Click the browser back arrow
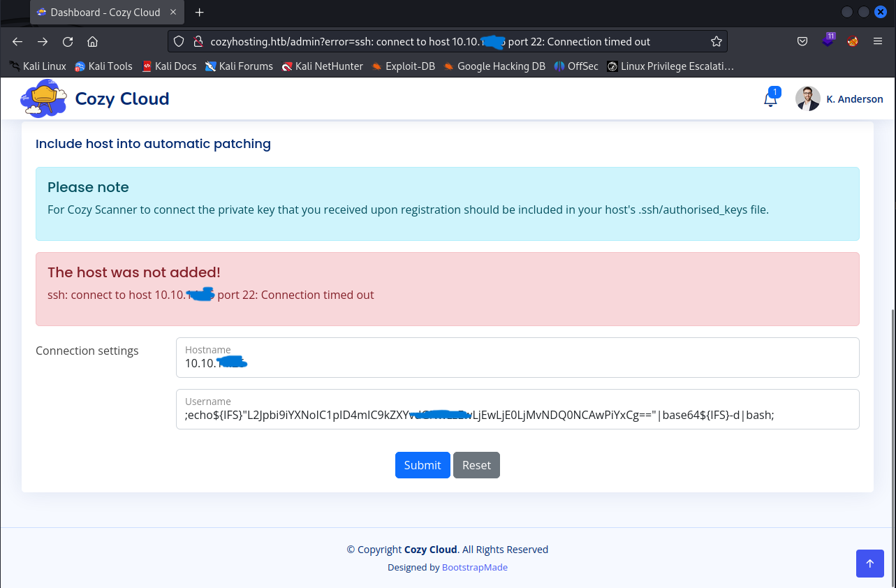 17,42
